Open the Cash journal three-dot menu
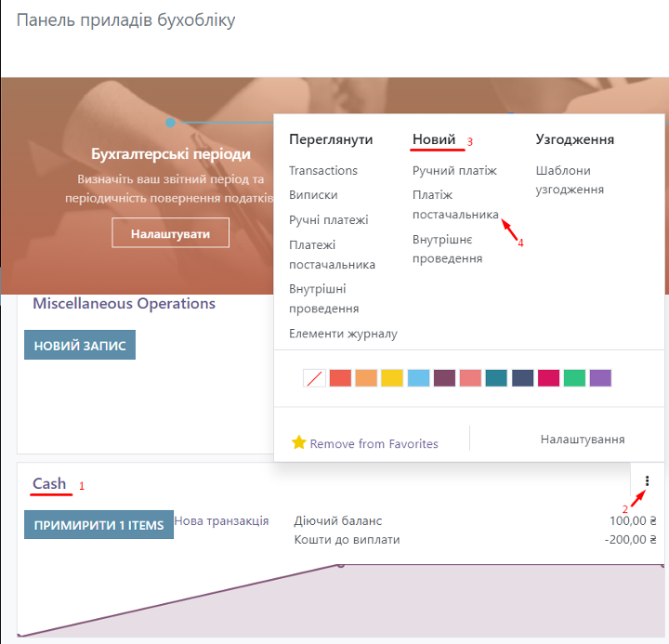Screen dimensions: 669x644 coord(647,481)
